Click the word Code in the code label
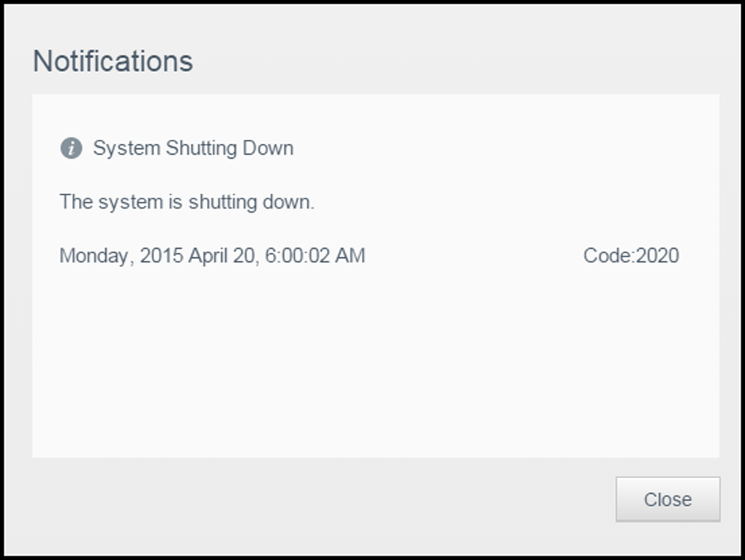The image size is (745, 560). tap(608, 256)
